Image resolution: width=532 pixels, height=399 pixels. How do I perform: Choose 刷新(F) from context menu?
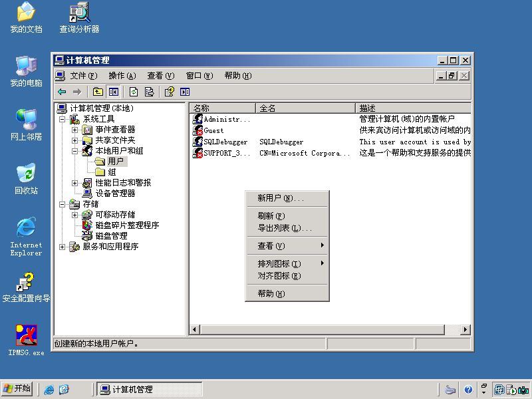point(287,215)
